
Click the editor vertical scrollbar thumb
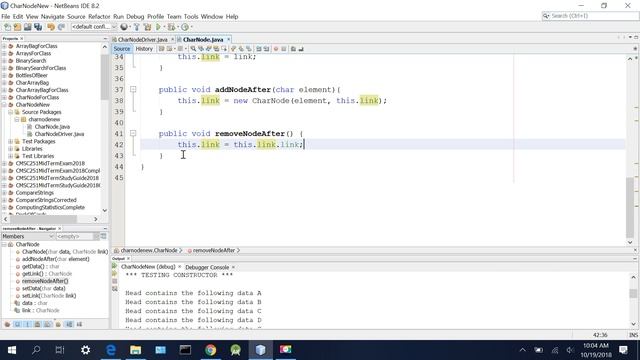(x=630, y=207)
